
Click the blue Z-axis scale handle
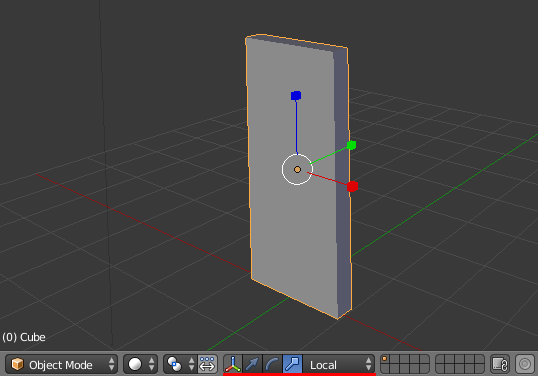tap(296, 95)
